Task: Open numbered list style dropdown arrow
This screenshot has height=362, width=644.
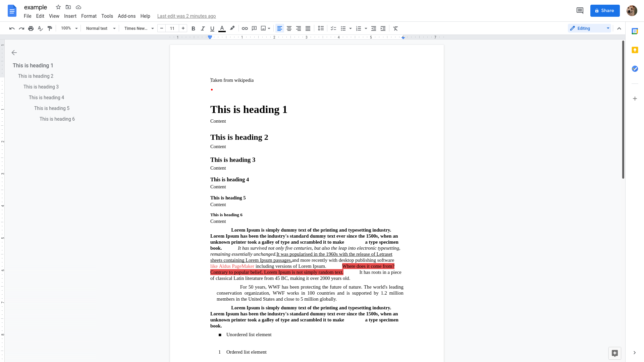Action: pos(366,28)
